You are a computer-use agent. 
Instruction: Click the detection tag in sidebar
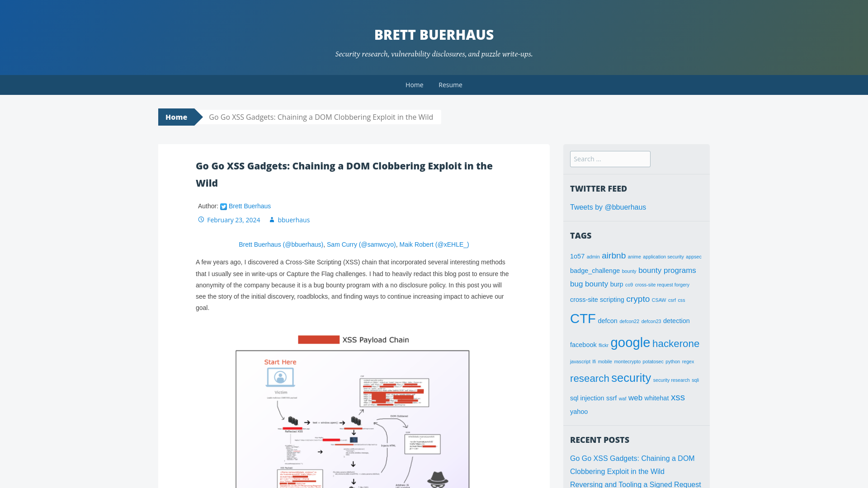(x=677, y=320)
